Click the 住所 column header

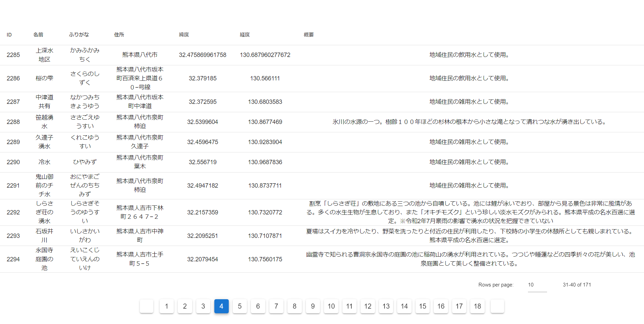(x=119, y=35)
